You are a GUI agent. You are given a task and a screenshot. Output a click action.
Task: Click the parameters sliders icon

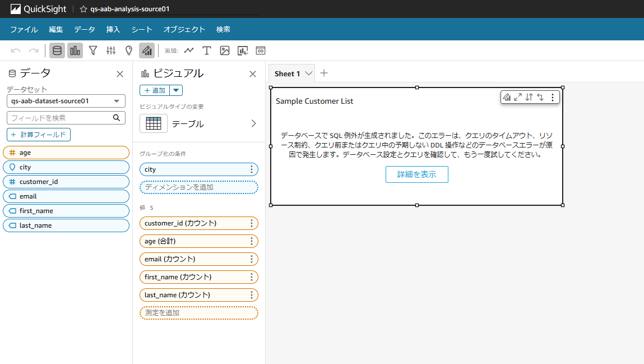point(111,50)
